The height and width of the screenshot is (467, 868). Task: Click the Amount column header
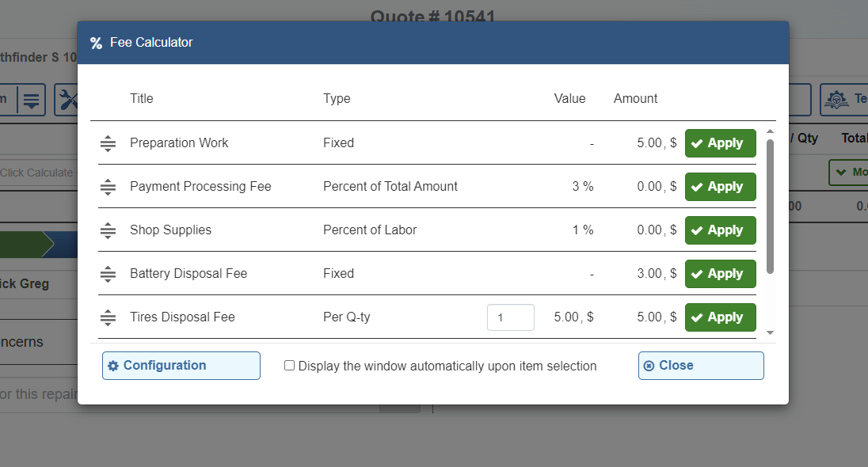tap(635, 98)
